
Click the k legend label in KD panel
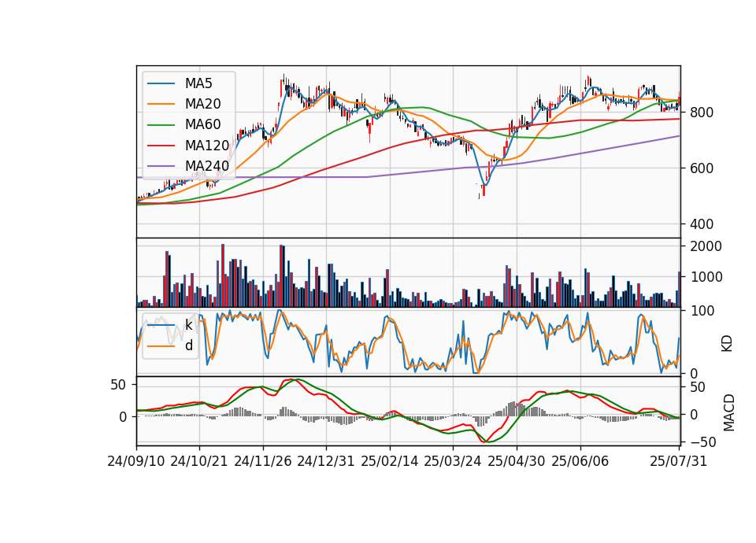point(188,325)
